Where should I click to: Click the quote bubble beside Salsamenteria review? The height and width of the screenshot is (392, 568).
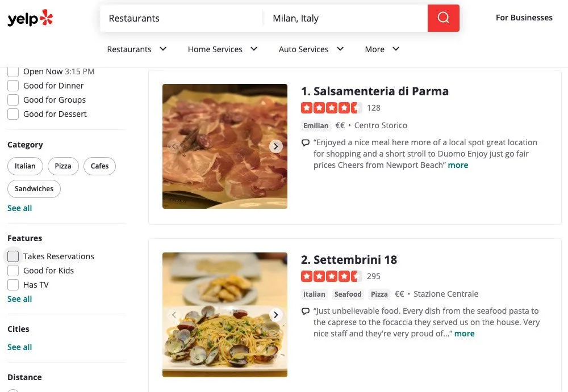tap(306, 142)
